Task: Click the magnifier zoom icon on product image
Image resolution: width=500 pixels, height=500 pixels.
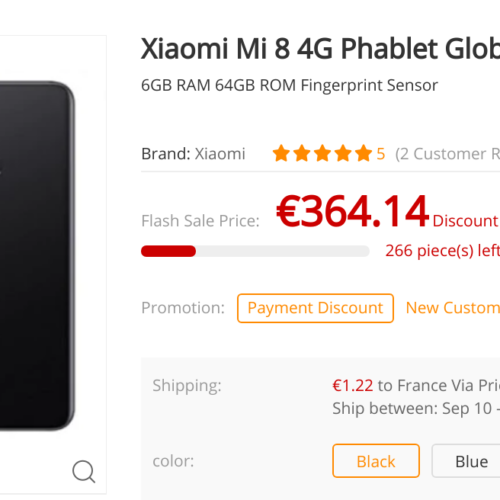Action: click(x=84, y=471)
